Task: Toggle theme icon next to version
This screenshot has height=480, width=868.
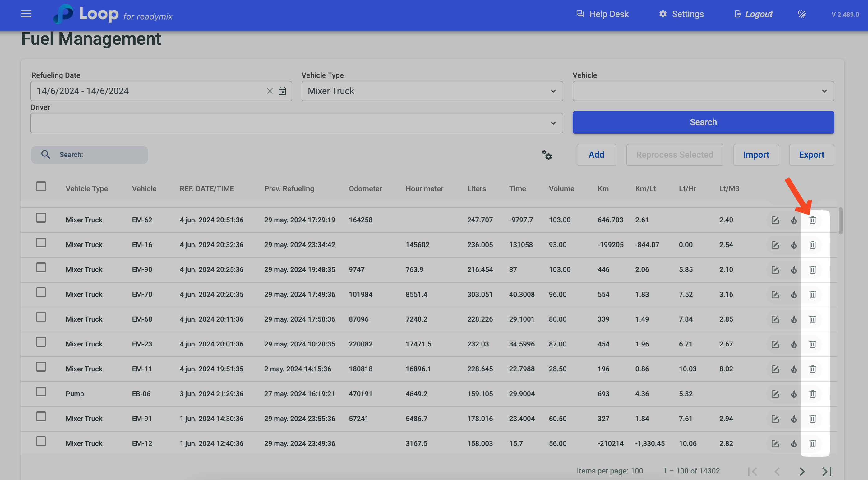Action: coord(801,14)
